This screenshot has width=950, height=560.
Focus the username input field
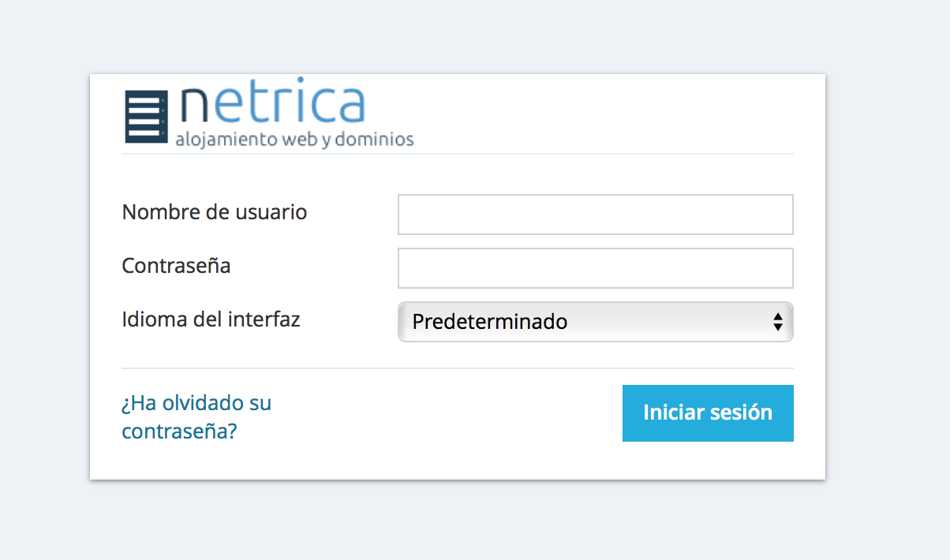point(595,215)
